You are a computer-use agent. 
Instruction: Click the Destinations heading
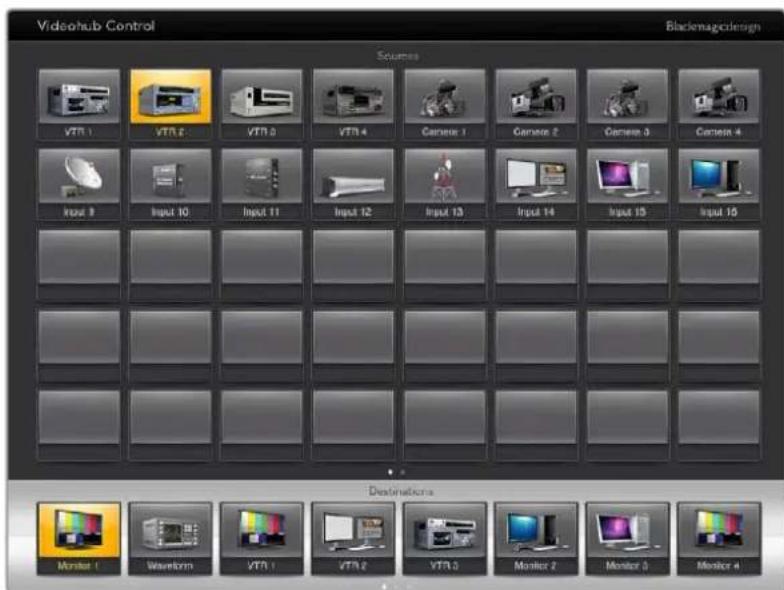pos(401,492)
